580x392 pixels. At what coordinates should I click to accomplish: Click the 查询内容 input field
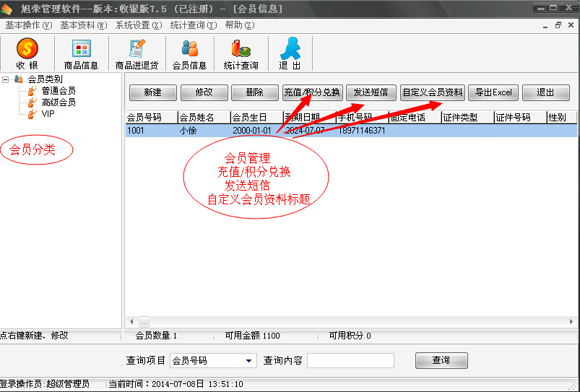click(x=350, y=360)
